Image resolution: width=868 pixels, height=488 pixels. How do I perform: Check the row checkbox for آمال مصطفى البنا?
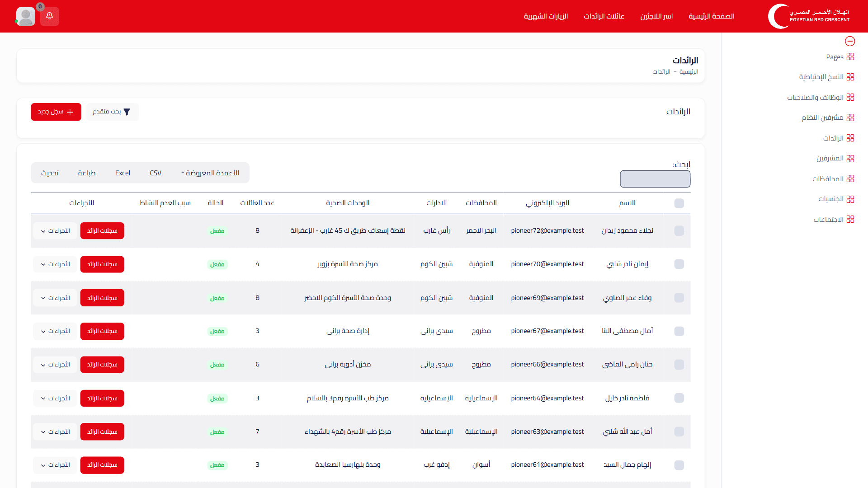click(679, 331)
